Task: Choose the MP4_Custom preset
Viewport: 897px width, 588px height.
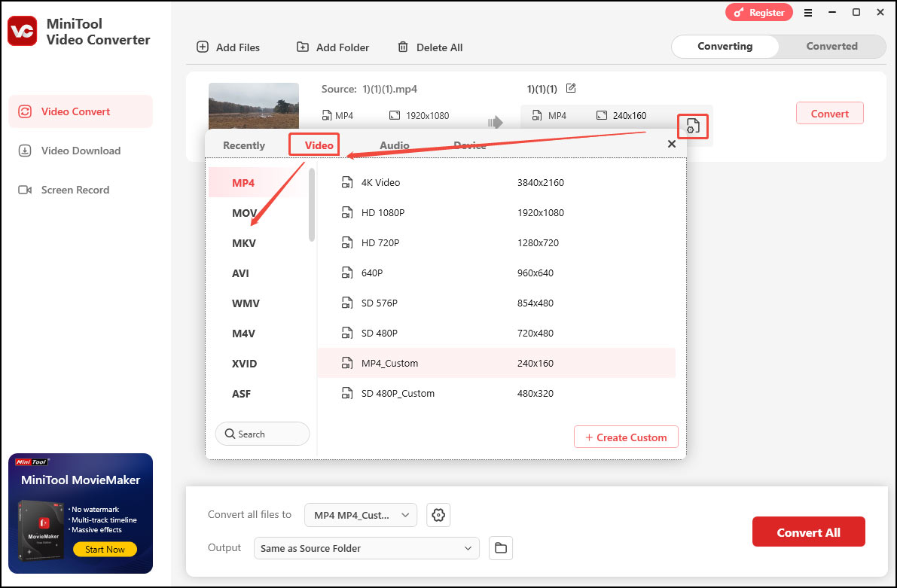Action: (496, 363)
